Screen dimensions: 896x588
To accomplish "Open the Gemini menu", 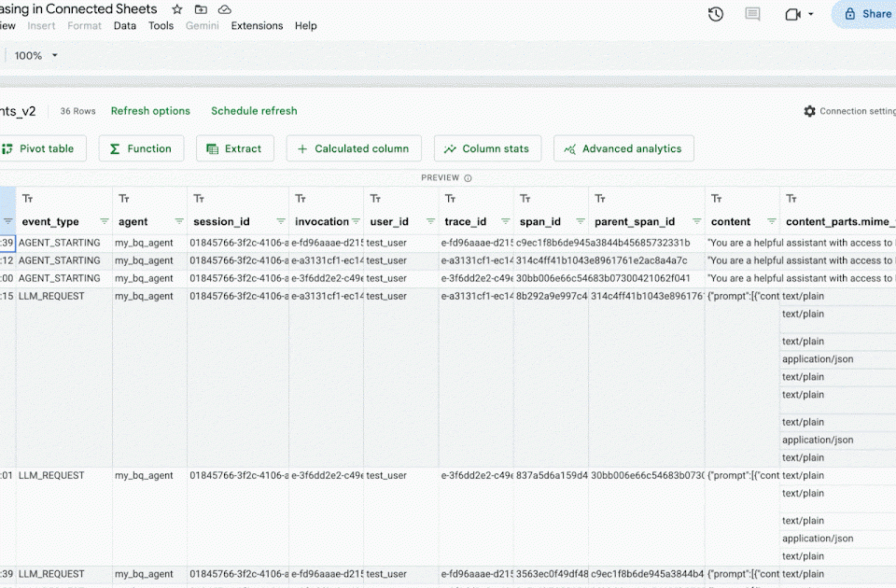I will pyautogui.click(x=203, y=26).
